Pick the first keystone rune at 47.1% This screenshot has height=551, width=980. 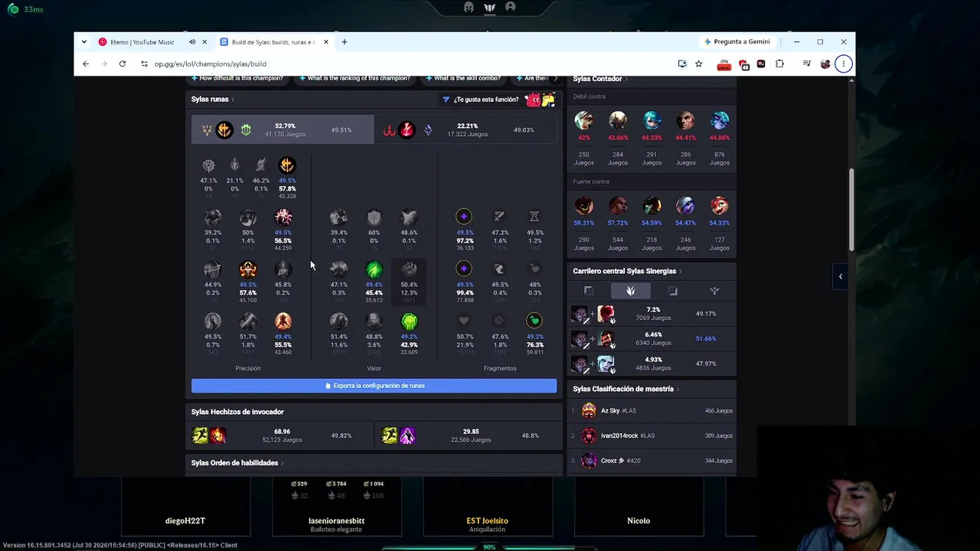pos(208,165)
